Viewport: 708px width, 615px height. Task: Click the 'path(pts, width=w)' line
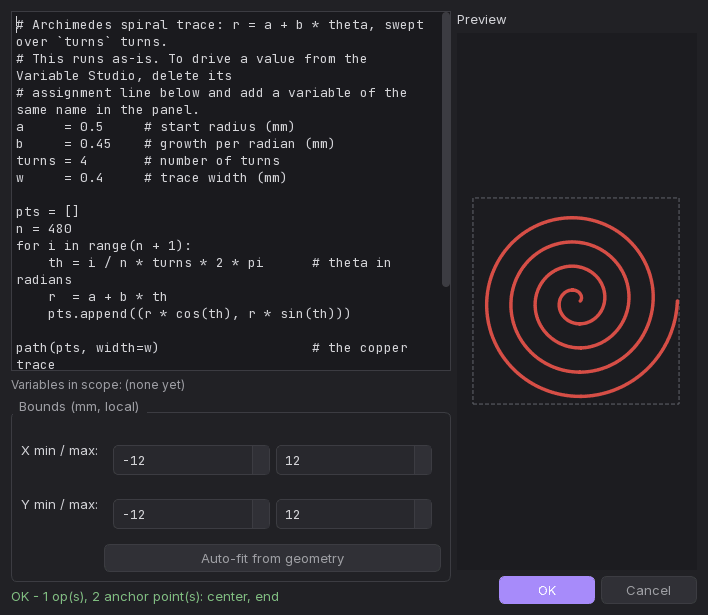pos(87,348)
